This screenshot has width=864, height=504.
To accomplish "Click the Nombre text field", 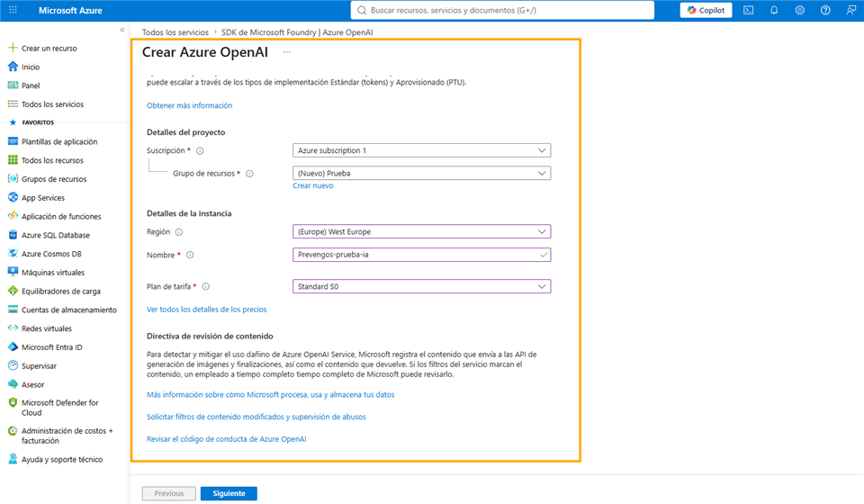I will [421, 255].
